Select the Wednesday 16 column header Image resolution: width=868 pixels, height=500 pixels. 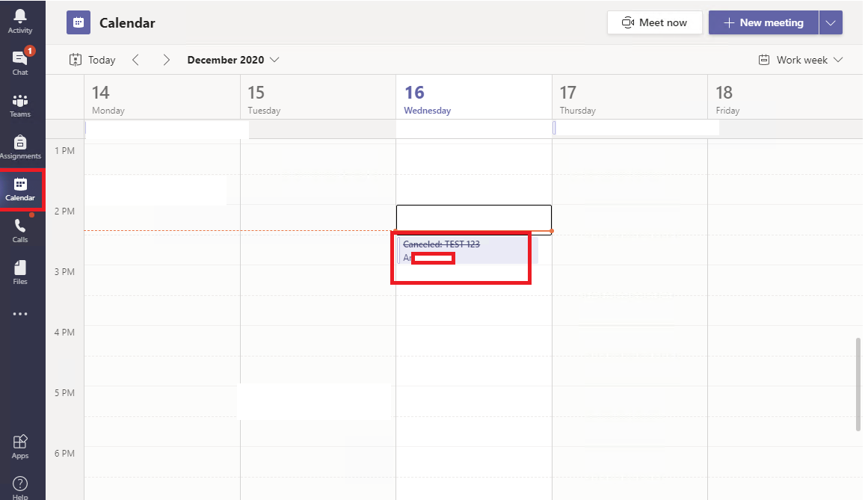(474, 97)
